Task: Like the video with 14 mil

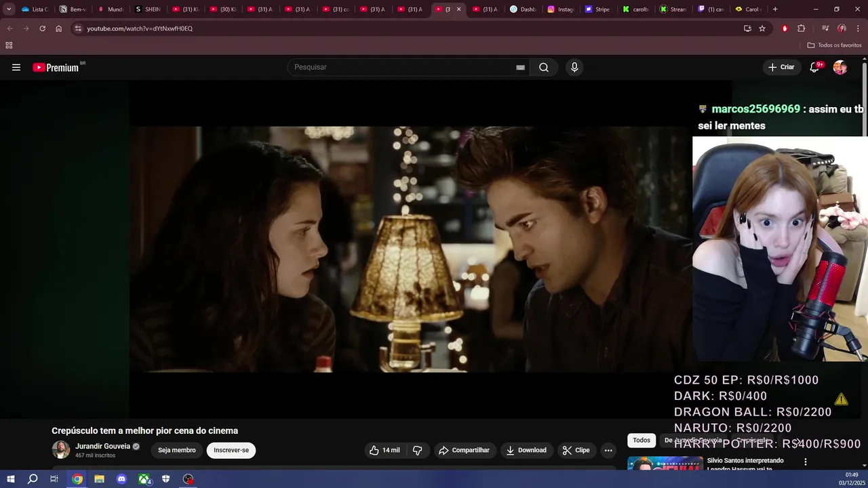Action: (384, 450)
